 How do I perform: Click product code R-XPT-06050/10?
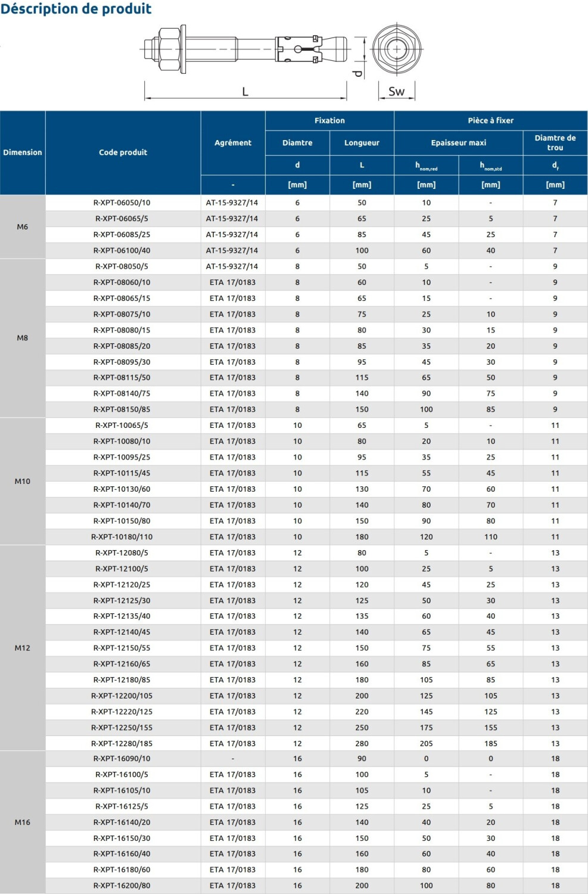point(122,203)
